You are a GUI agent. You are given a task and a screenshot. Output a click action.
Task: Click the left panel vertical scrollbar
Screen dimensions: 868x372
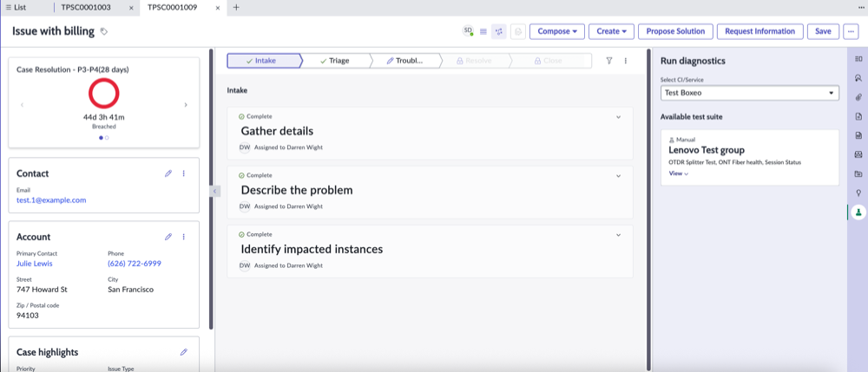[211, 190]
